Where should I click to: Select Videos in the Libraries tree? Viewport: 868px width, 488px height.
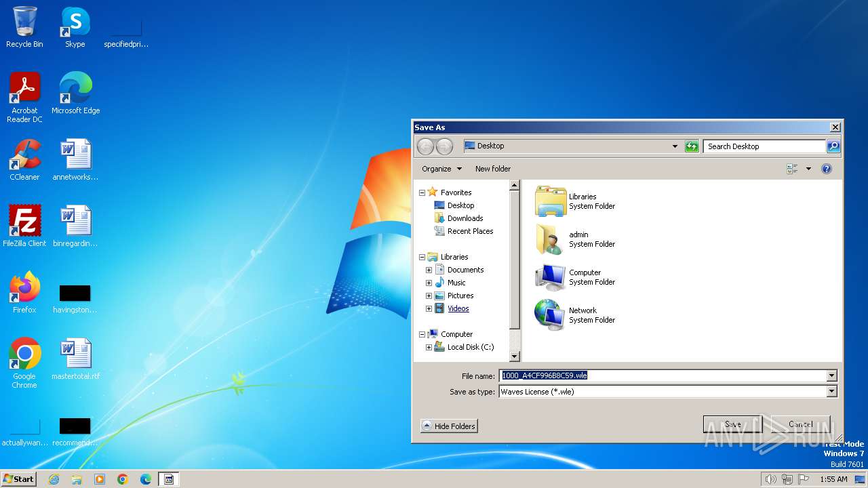pyautogui.click(x=458, y=308)
